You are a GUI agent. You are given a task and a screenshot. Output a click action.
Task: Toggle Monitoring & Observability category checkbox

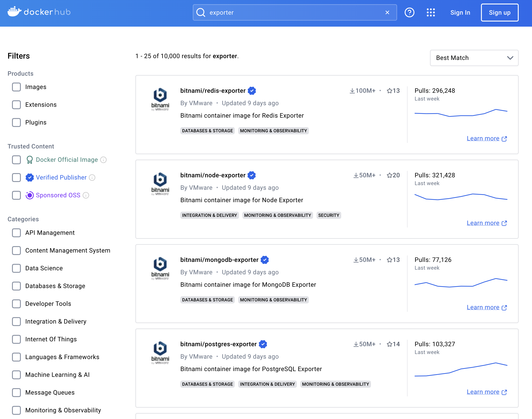pos(16,410)
